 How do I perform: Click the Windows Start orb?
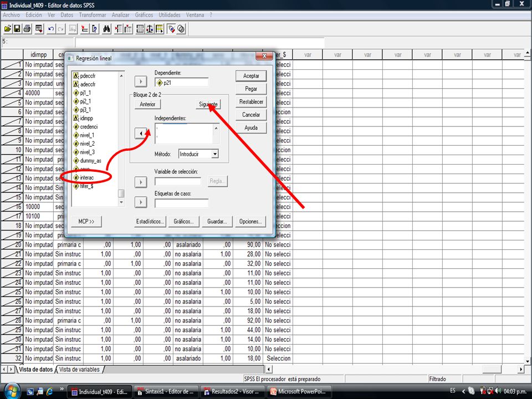pyautogui.click(x=12, y=391)
